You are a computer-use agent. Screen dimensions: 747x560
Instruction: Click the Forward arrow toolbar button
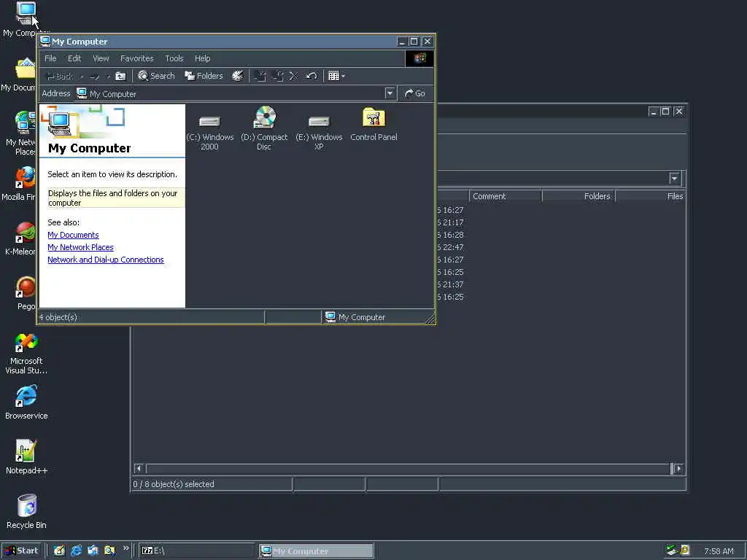pos(95,76)
